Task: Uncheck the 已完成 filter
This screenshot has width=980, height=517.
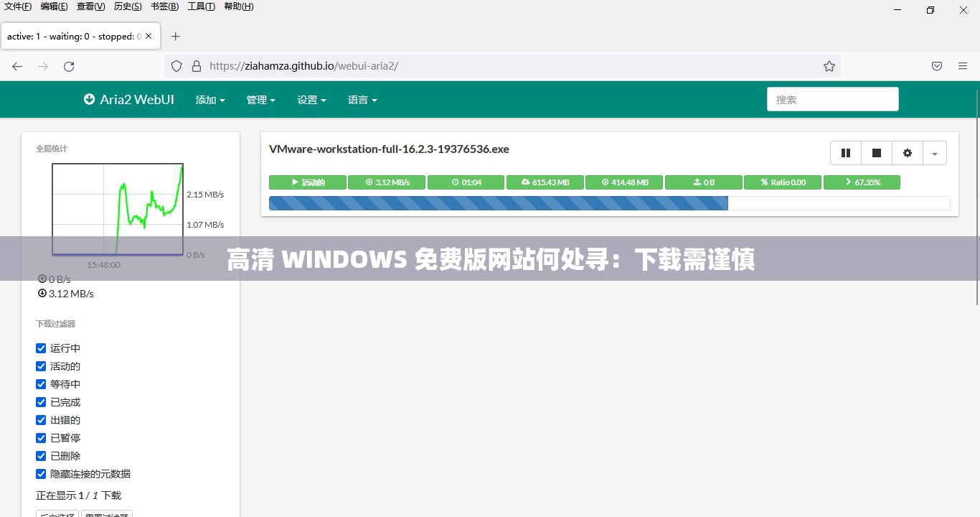Action: (x=41, y=402)
